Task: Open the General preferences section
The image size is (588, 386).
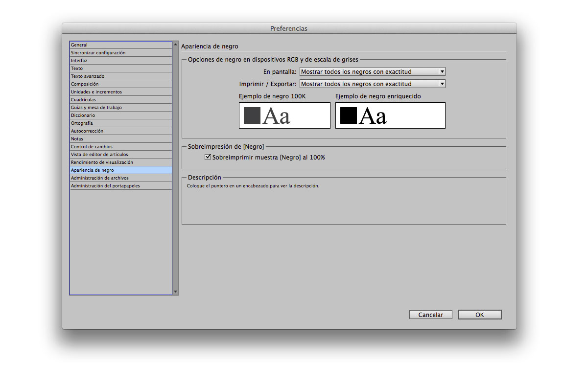Action: pos(121,45)
